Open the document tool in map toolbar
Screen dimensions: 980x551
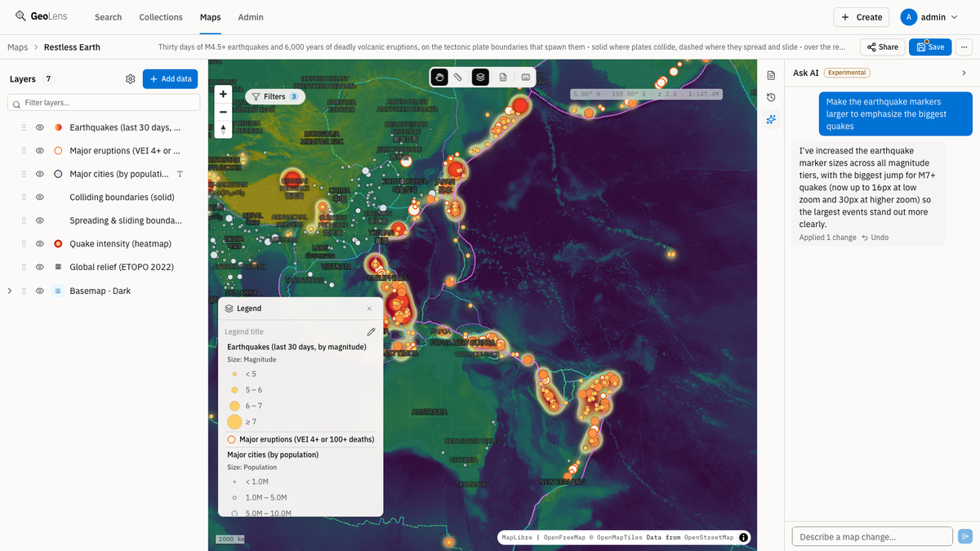pyautogui.click(x=503, y=77)
